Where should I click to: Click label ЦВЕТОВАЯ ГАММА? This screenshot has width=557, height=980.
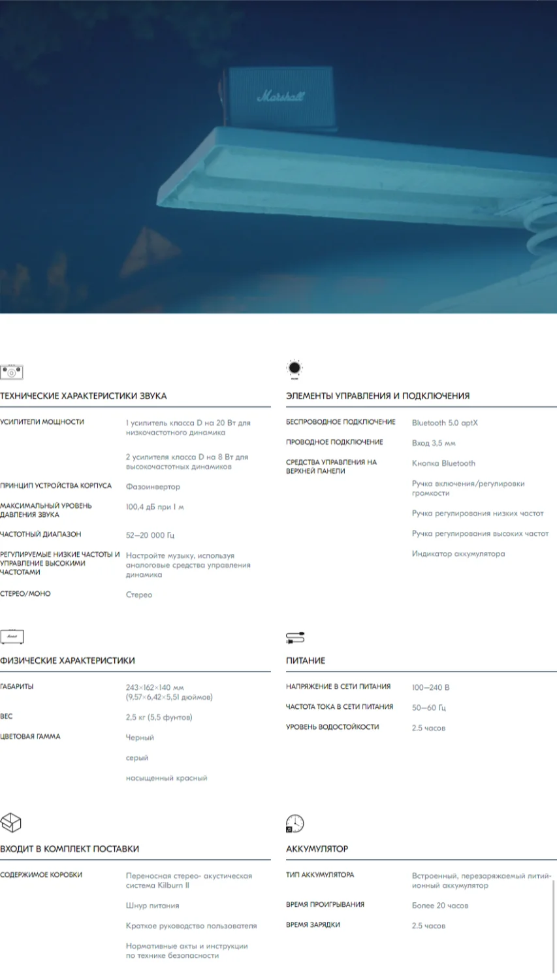pyautogui.click(x=30, y=737)
